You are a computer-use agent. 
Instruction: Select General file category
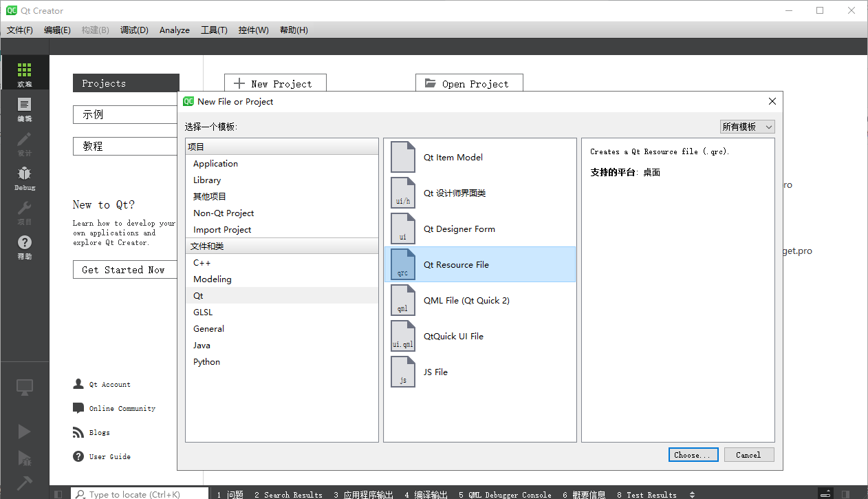pos(282,329)
